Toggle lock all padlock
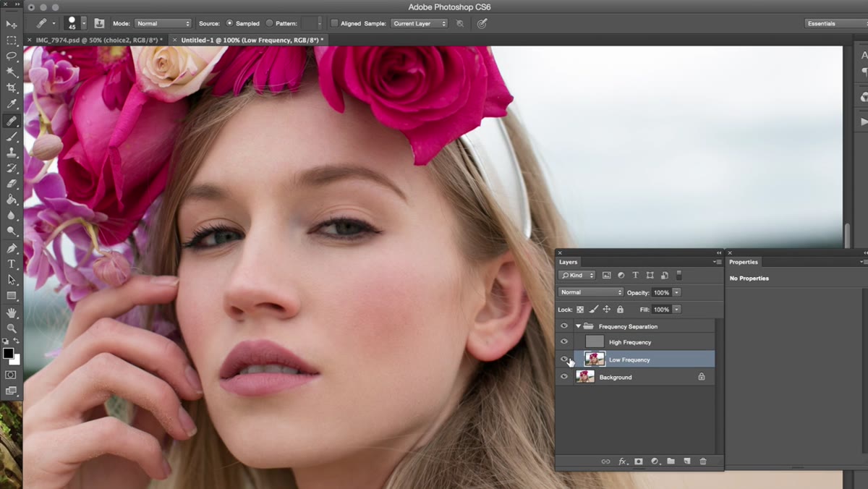The height and width of the screenshot is (489, 868). tap(620, 310)
